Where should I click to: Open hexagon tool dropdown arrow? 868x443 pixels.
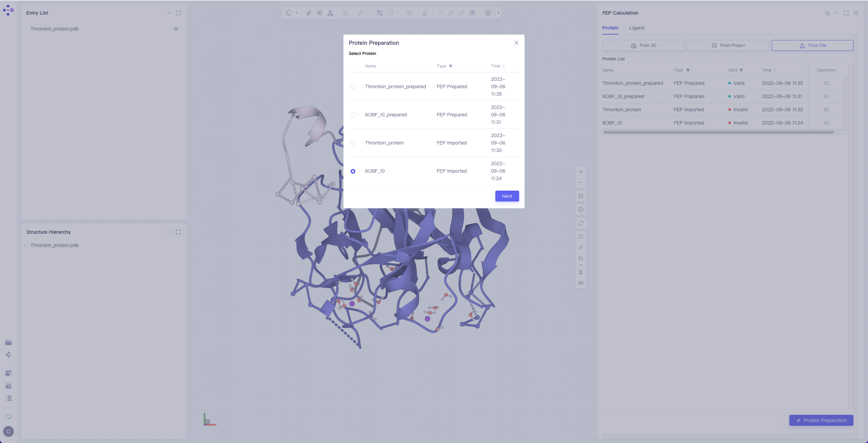point(297,13)
